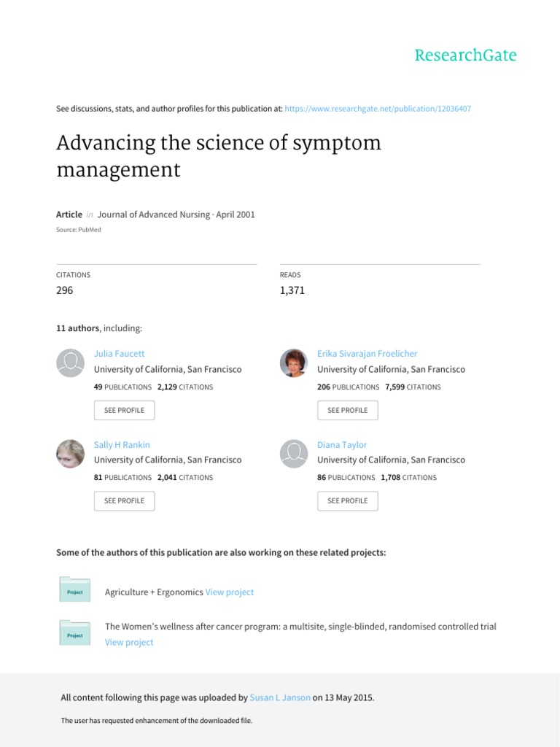The width and height of the screenshot is (560, 747).
Task: Click Diana Taylor's avatar placeholder icon
Action: 294,454
